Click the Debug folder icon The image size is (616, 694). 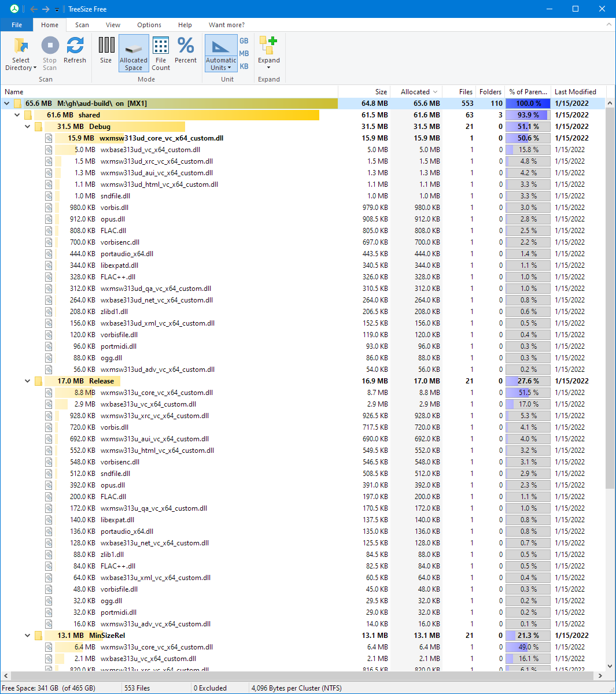(x=38, y=127)
